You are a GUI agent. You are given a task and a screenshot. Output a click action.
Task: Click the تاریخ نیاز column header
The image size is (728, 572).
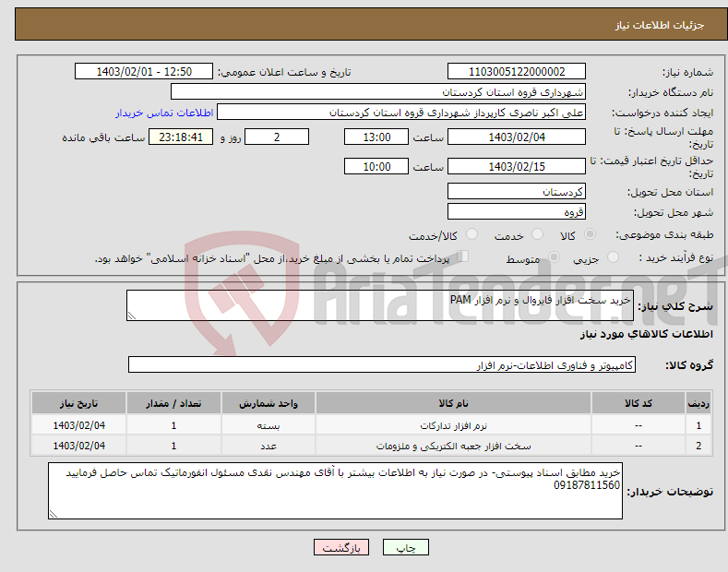coord(79,403)
